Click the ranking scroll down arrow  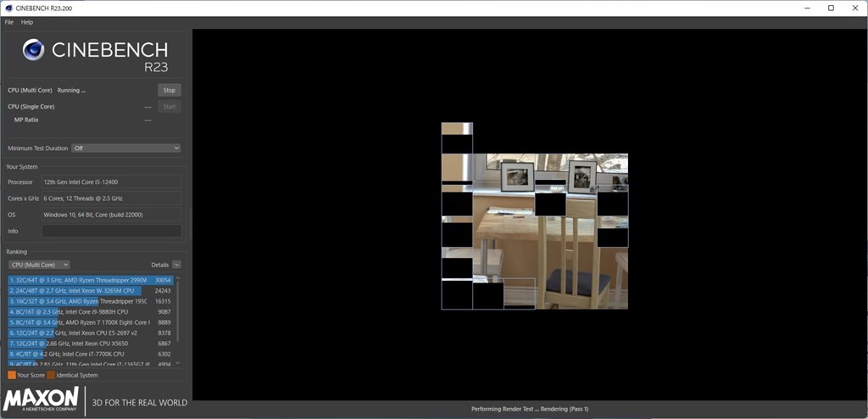(178, 363)
